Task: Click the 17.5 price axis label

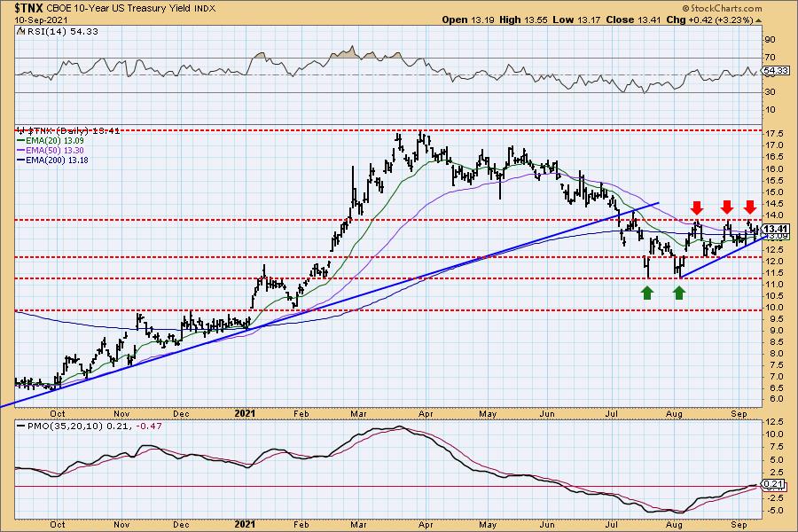Action: pos(772,134)
